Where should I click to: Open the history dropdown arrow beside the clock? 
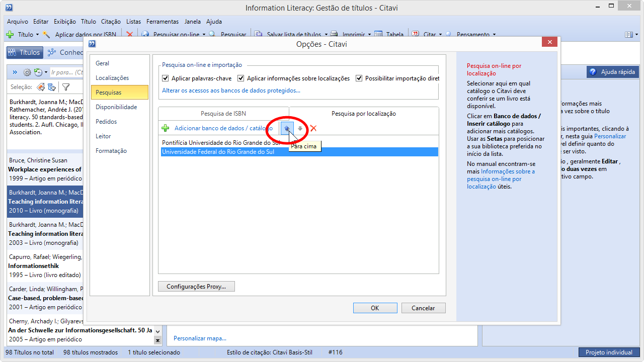click(46, 72)
